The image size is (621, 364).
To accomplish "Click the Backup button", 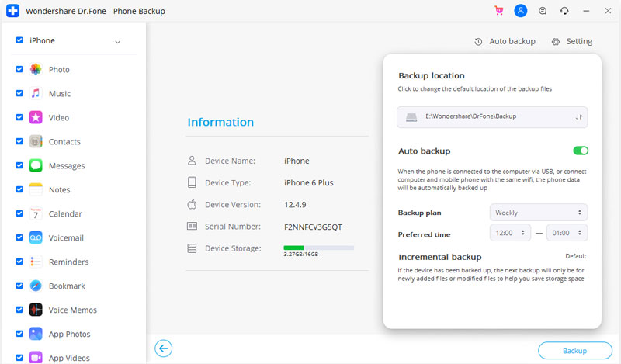I will coord(575,351).
